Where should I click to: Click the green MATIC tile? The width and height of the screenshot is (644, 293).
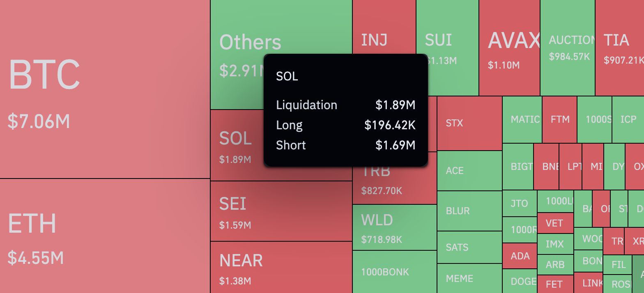[522, 119]
